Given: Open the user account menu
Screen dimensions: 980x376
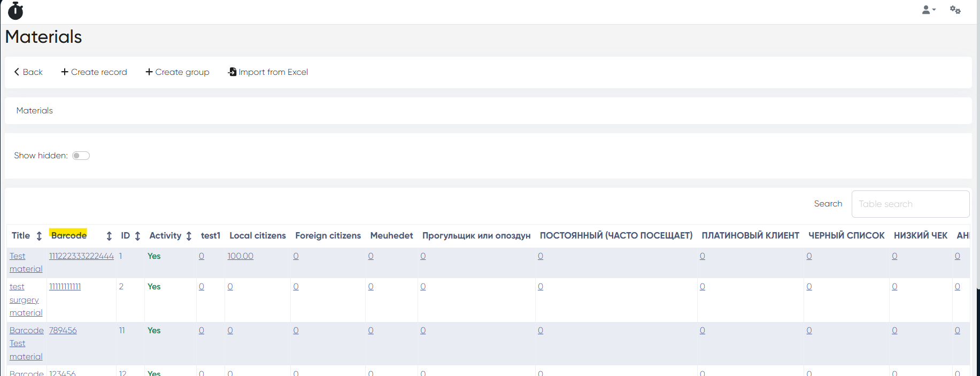Looking at the screenshot, I should pos(928,10).
